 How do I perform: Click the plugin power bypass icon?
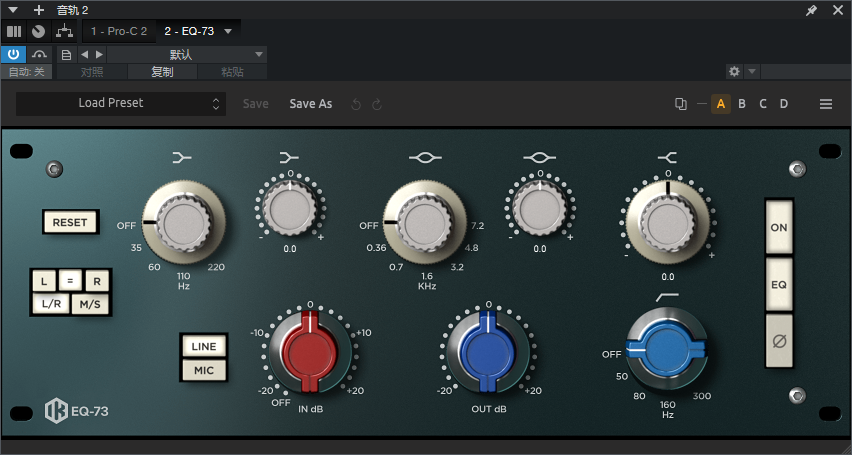point(15,54)
